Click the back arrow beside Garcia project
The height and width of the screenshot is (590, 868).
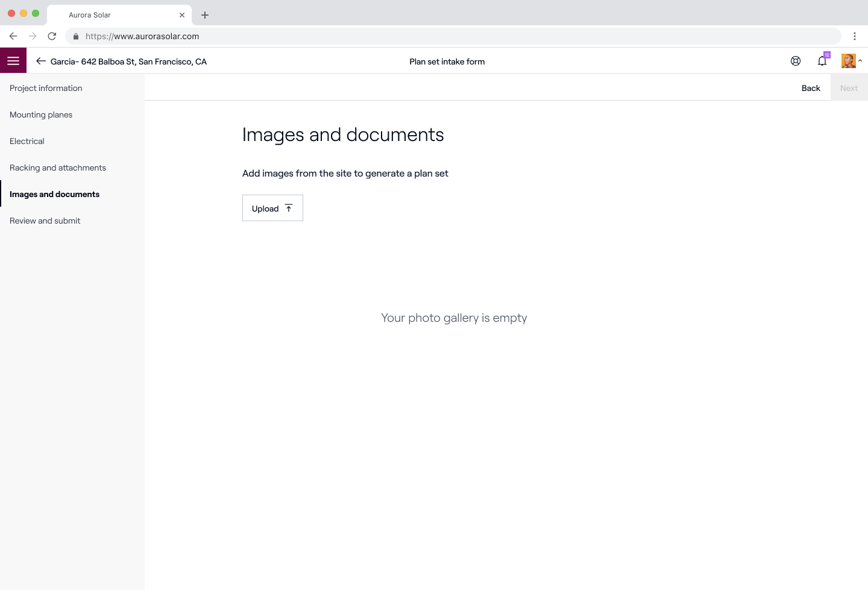click(41, 61)
